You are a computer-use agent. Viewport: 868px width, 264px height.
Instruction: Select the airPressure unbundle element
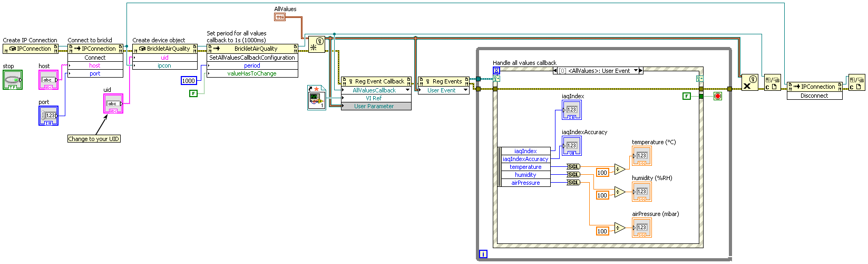click(x=525, y=183)
